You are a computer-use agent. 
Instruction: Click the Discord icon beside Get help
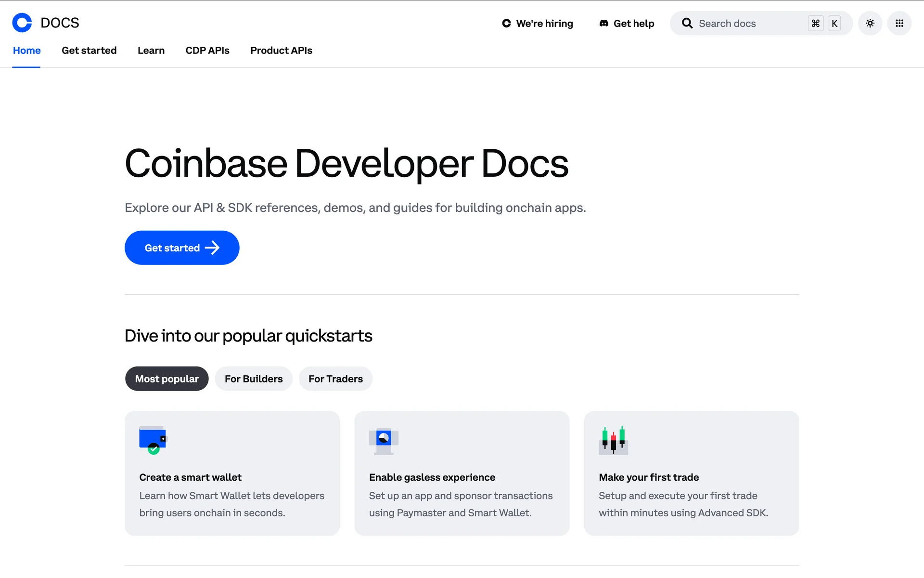(x=603, y=23)
